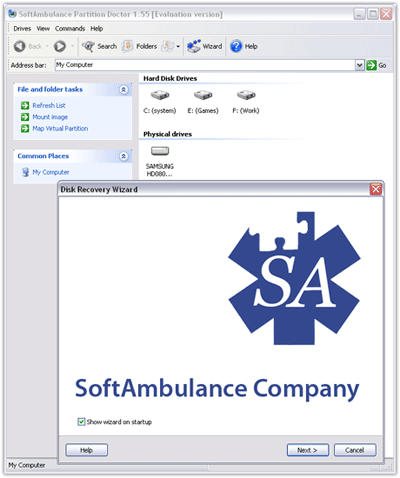Select the C: (system) drive icon
Image resolution: width=400 pixels, height=478 pixels.
click(160, 95)
